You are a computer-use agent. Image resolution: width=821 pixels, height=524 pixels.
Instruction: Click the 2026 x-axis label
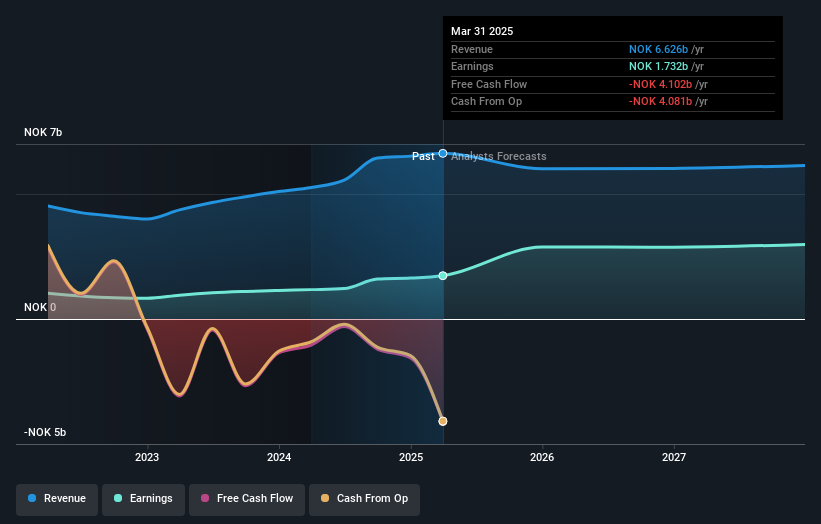(542, 457)
